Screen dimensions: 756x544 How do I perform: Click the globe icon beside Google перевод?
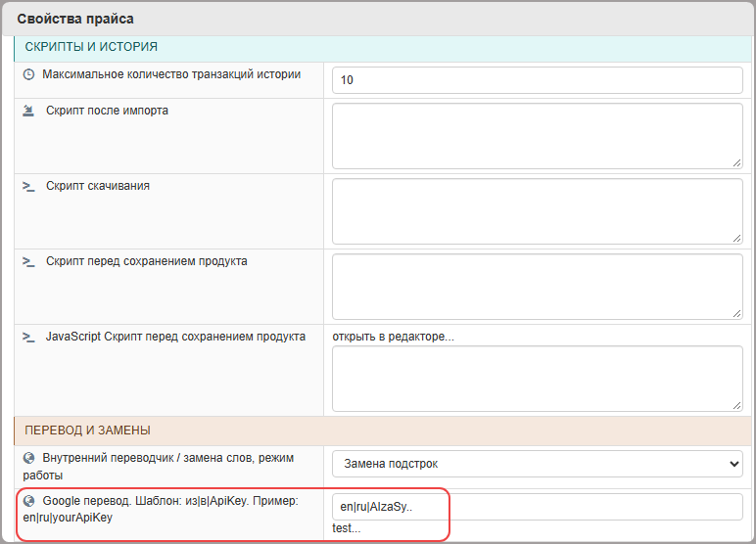click(29, 501)
